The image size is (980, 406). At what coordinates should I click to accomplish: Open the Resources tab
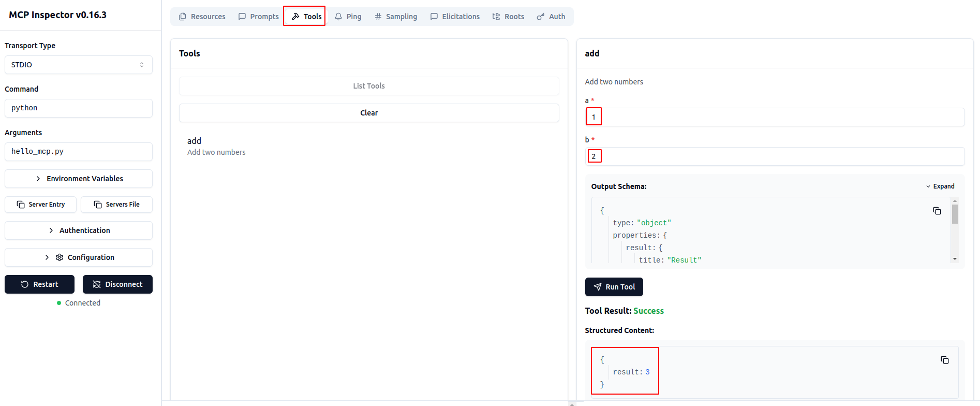click(202, 17)
